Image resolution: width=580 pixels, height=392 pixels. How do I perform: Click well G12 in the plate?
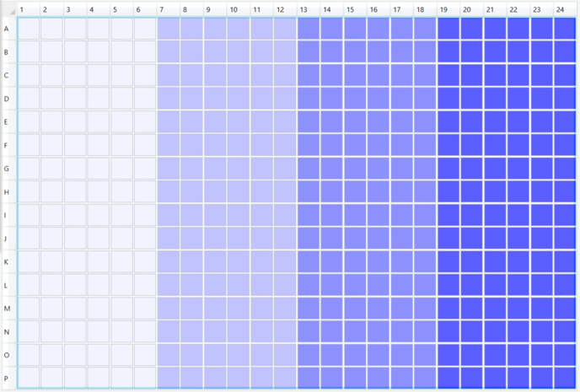click(x=285, y=169)
